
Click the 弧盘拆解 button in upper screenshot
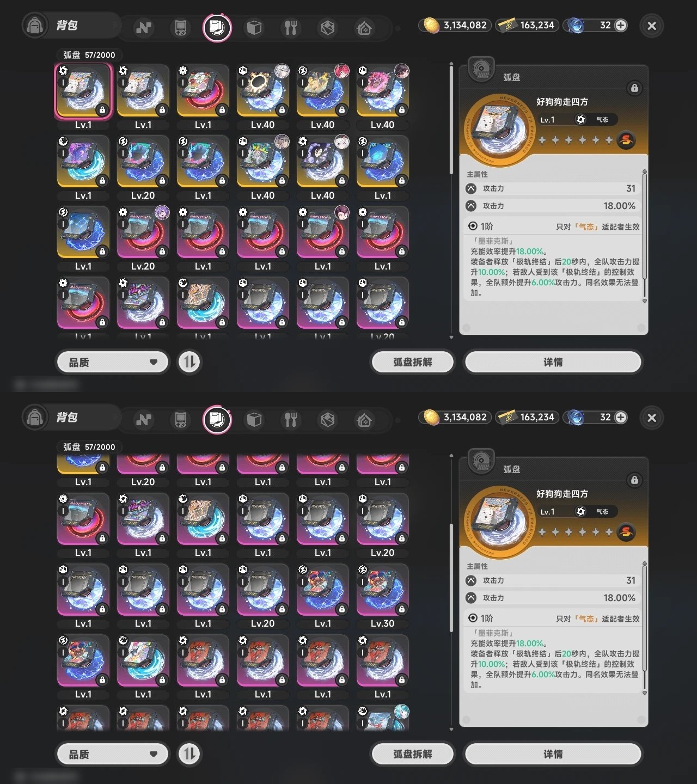pyautogui.click(x=412, y=362)
